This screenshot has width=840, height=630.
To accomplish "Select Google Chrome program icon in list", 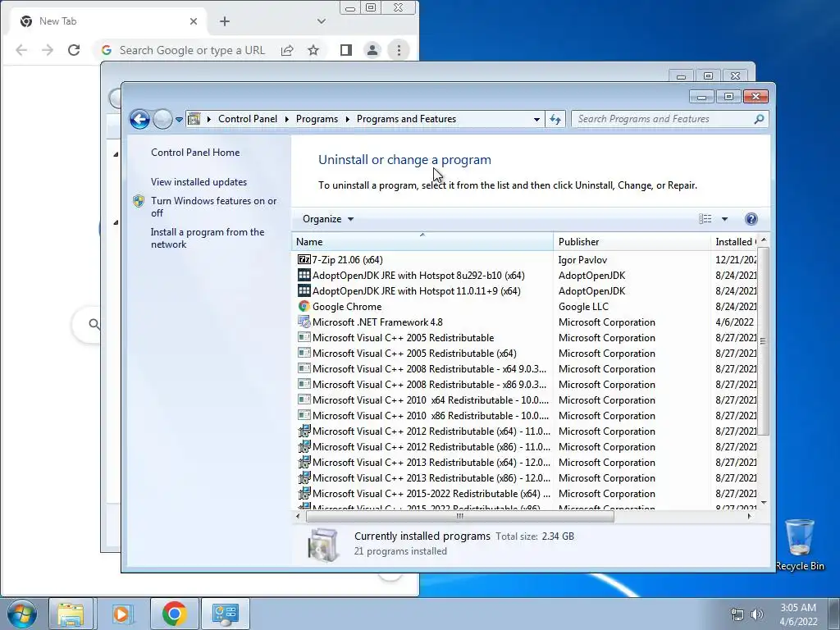I will pyautogui.click(x=304, y=307).
